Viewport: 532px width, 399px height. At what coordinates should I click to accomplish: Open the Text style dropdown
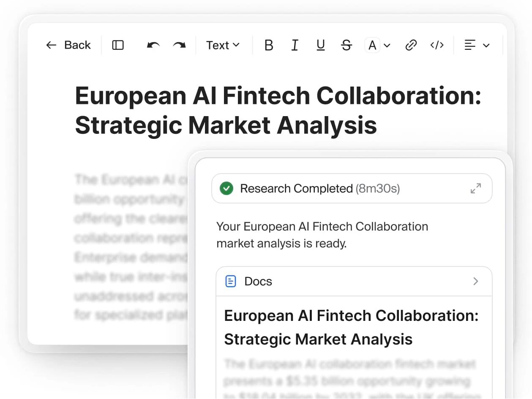(223, 45)
